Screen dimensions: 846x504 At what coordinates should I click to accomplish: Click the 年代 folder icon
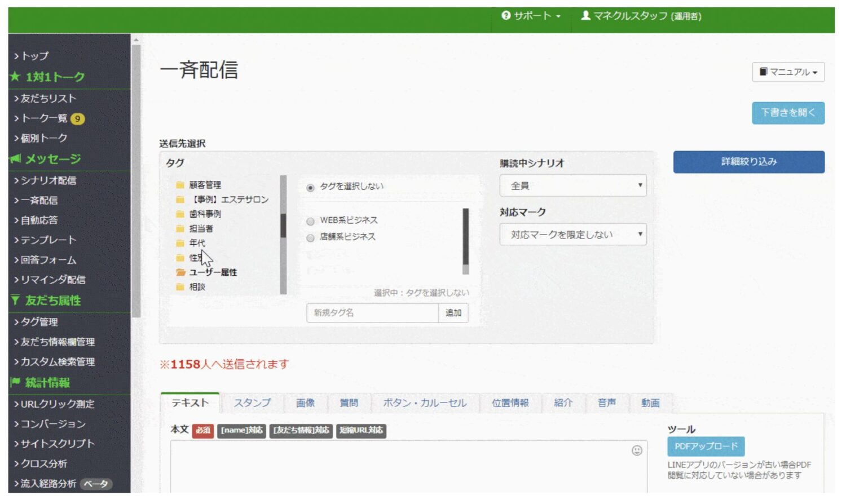tap(180, 243)
